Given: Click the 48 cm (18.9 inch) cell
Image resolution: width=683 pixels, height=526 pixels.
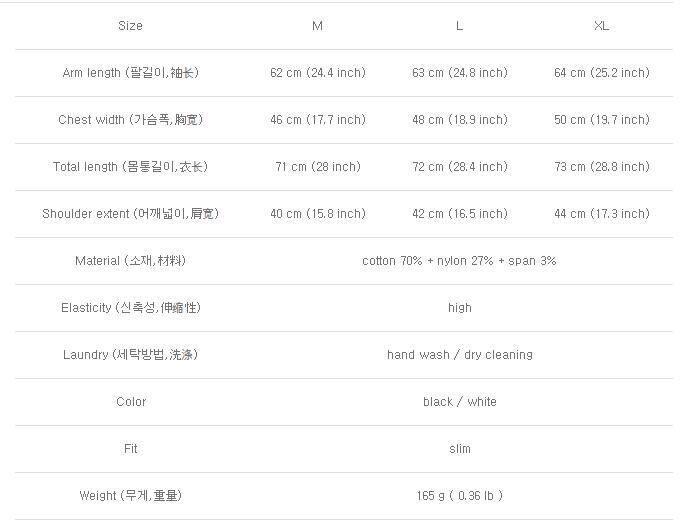Looking at the screenshot, I should [x=459, y=120].
